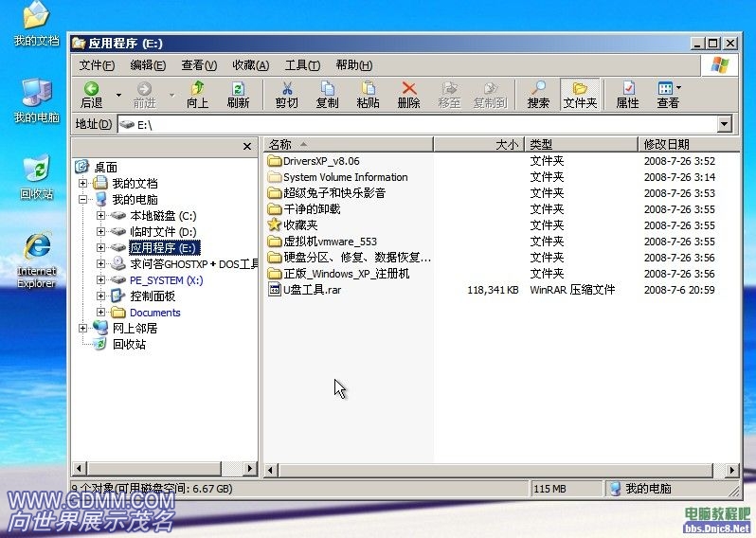Select 临时文件 (D:) drive in tree

click(163, 232)
